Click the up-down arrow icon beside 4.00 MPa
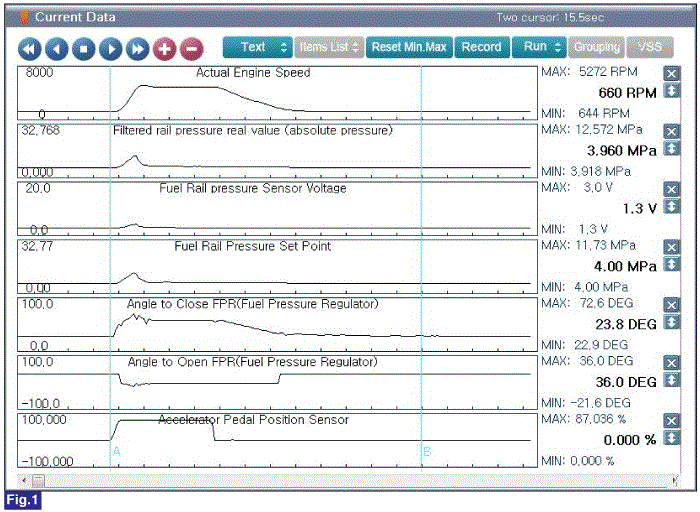700x512 pixels. tap(671, 264)
